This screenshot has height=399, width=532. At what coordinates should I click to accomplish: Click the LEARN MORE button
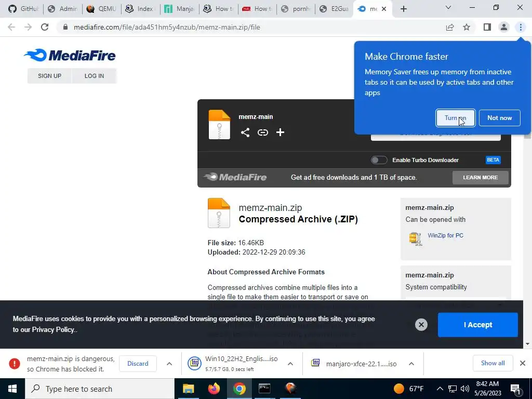[x=480, y=178]
